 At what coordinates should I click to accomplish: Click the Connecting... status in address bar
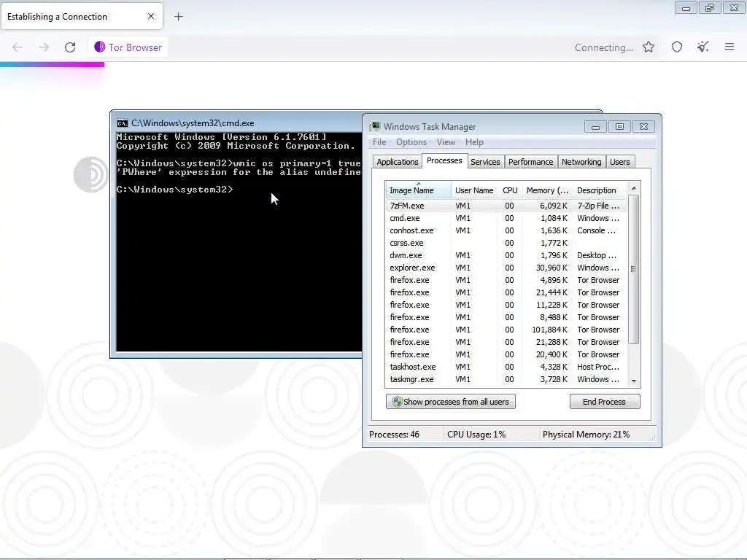(x=603, y=47)
